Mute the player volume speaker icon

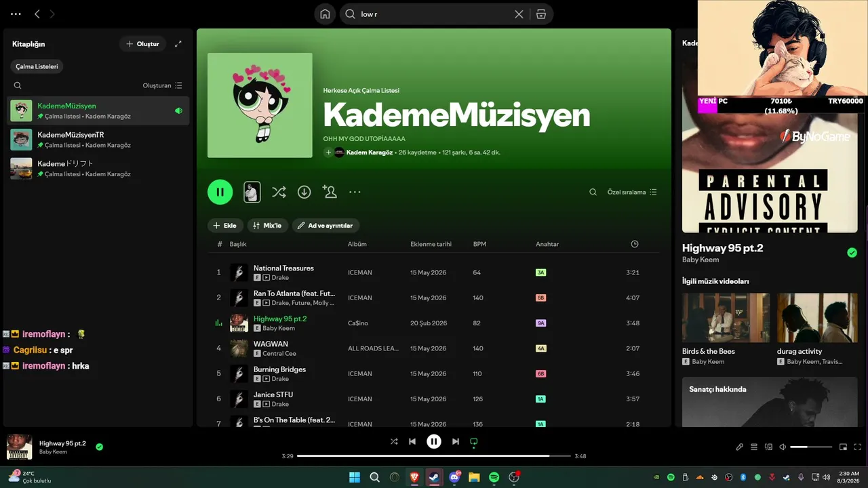[x=783, y=447]
